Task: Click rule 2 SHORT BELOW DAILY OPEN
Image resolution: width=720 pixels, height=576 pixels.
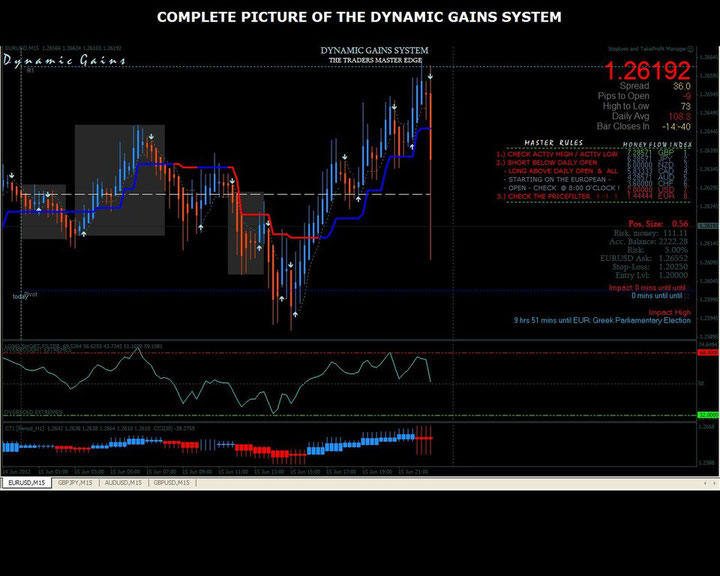Action: pos(547,163)
